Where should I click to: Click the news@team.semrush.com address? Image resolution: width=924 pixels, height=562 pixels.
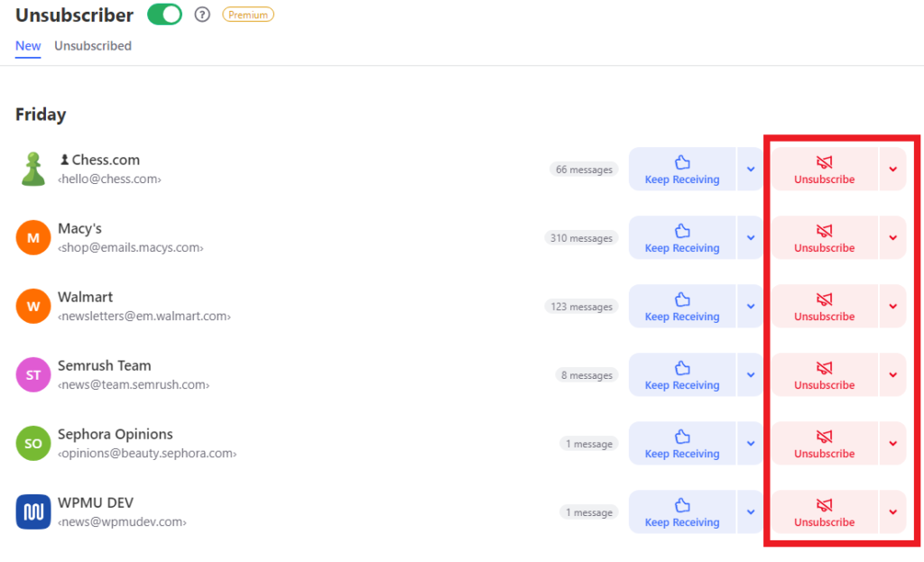[134, 384]
